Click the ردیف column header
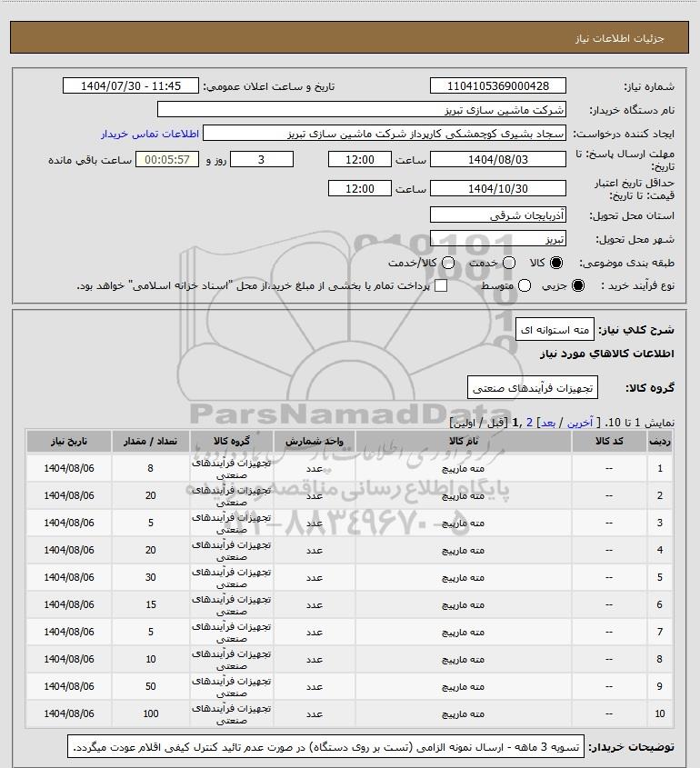The width and height of the screenshot is (700, 768). tap(659, 442)
